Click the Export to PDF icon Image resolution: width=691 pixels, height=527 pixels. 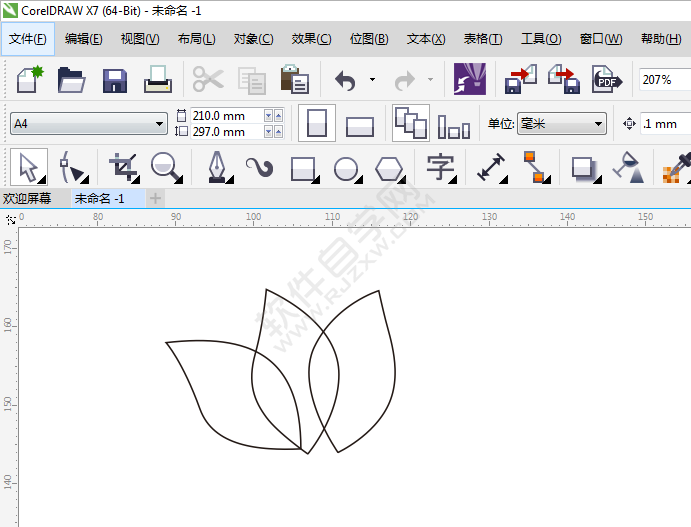(605, 80)
